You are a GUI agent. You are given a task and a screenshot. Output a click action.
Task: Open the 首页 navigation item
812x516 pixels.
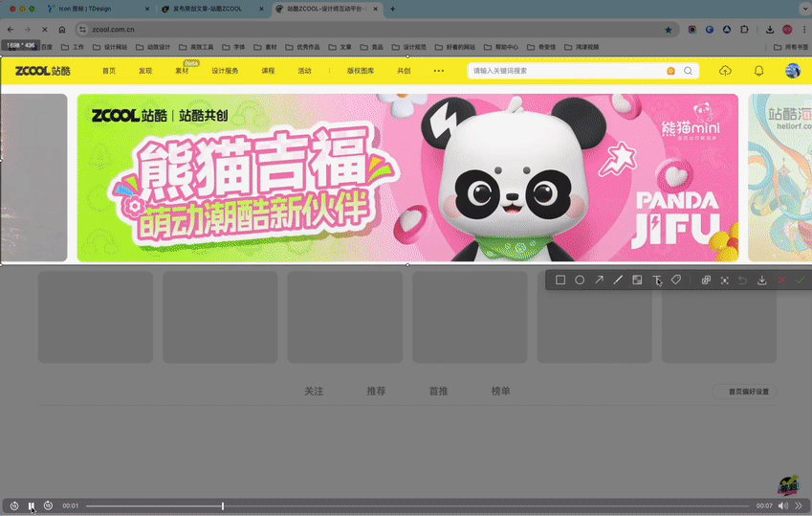[109, 71]
